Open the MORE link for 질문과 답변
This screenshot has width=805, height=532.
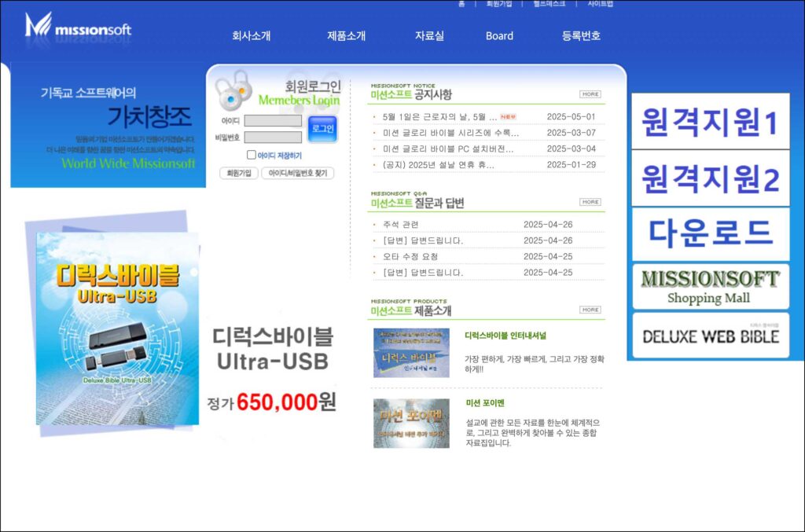[590, 202]
